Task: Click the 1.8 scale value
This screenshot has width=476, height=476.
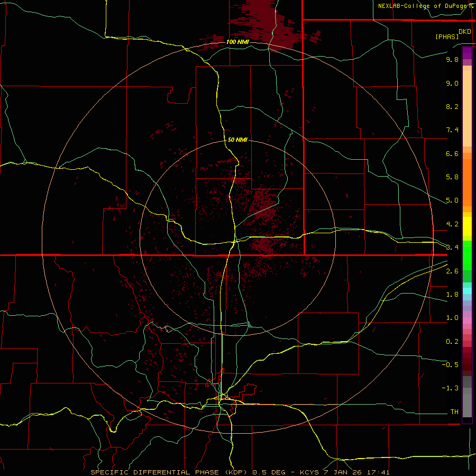Action: pos(452,295)
